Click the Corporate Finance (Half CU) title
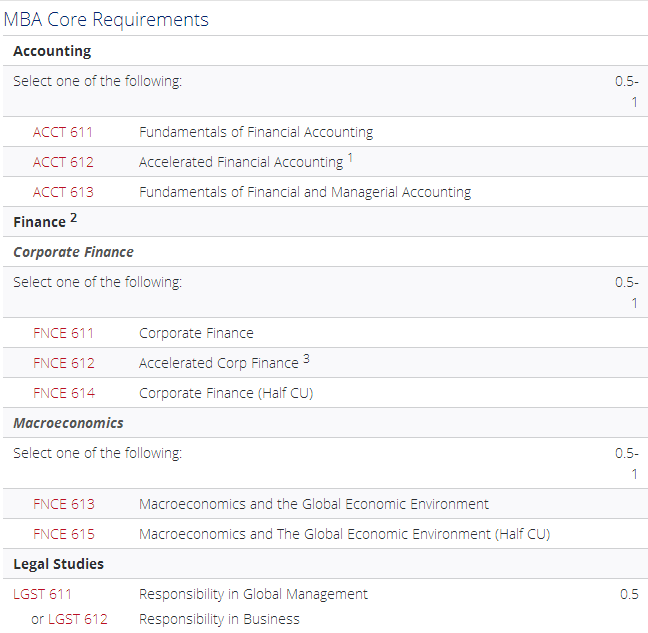This screenshot has width=648, height=633. (226, 393)
